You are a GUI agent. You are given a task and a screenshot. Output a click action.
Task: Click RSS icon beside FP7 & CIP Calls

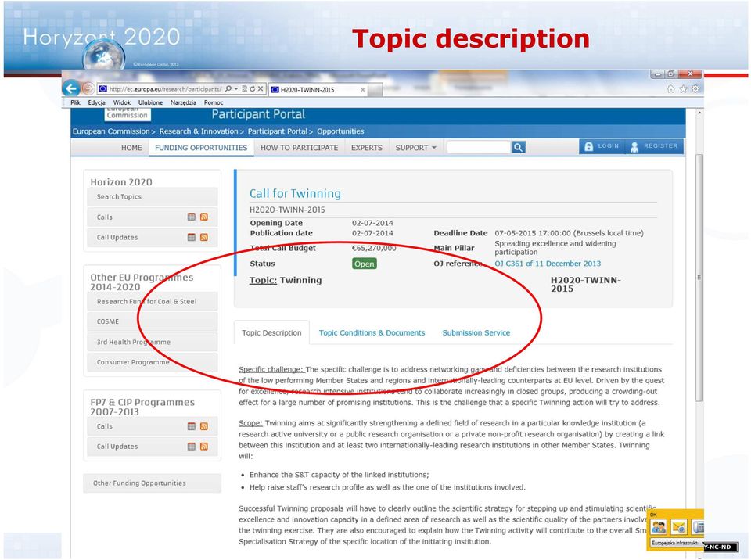click(x=204, y=426)
